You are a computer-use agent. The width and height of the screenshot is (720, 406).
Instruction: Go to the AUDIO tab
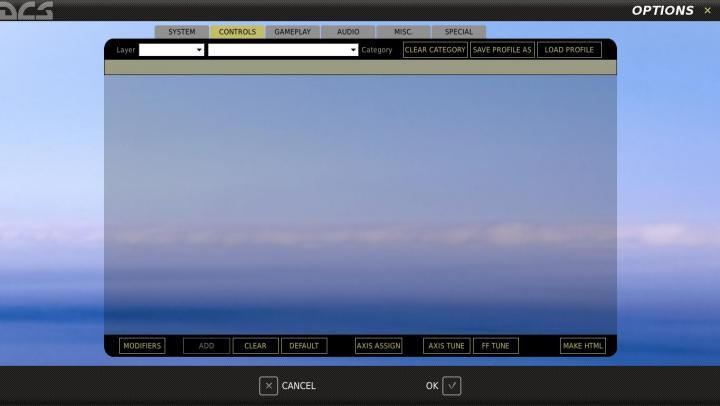[x=348, y=32]
